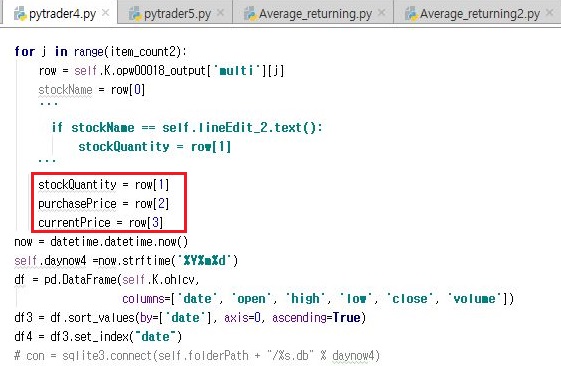Image resolution: width=561 pixels, height=366 pixels.
Task: Click the commented sqlite3.connect line
Action: pyautogui.click(x=197, y=356)
